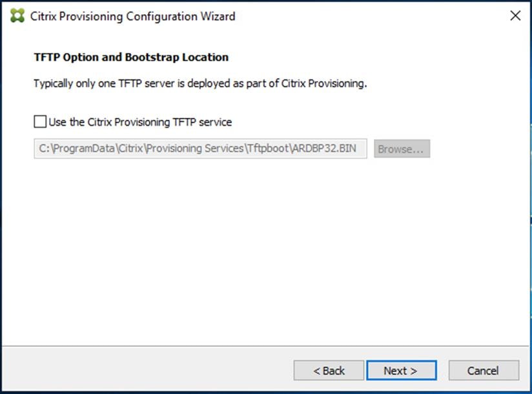
Task: Click the ARDBP32.BIN bootstrap path field
Action: [x=200, y=148]
